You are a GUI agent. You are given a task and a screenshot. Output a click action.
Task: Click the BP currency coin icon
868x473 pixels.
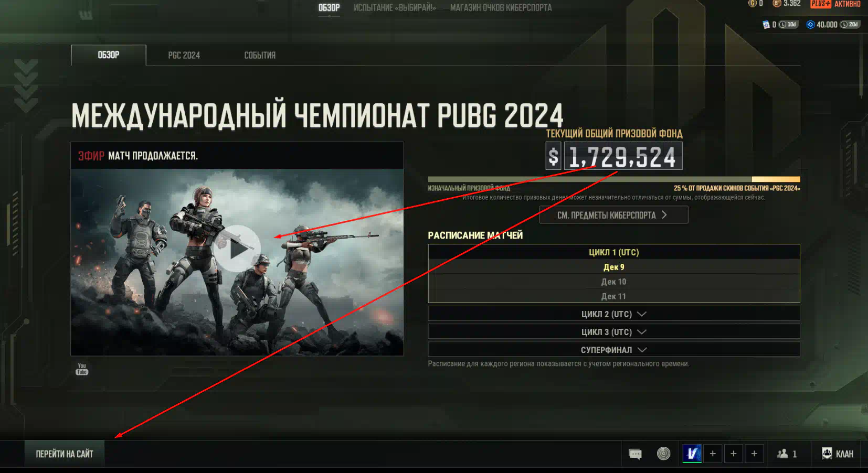tap(777, 3)
